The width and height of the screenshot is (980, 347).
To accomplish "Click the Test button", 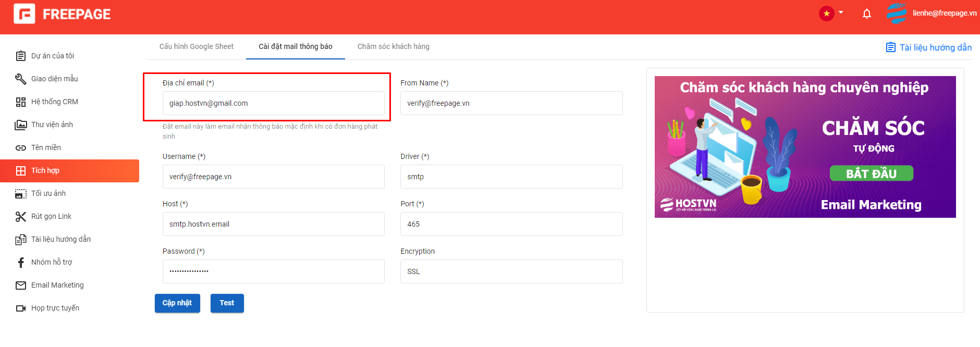I will click(x=227, y=303).
